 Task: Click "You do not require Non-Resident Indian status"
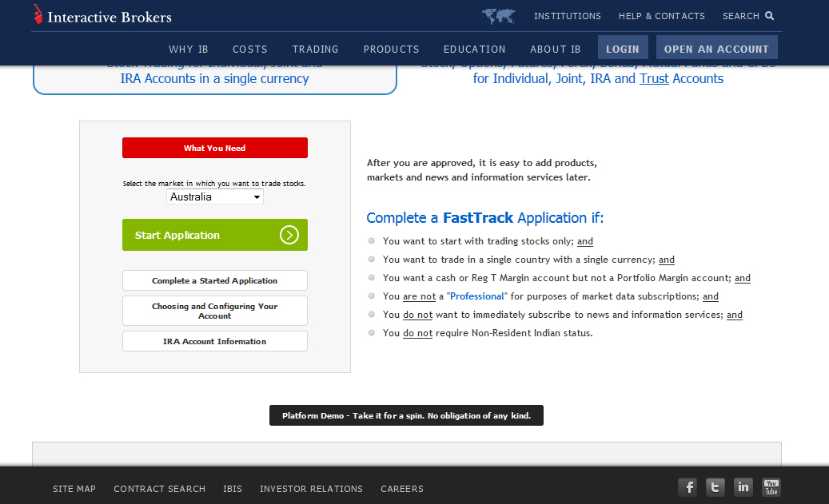click(x=488, y=333)
